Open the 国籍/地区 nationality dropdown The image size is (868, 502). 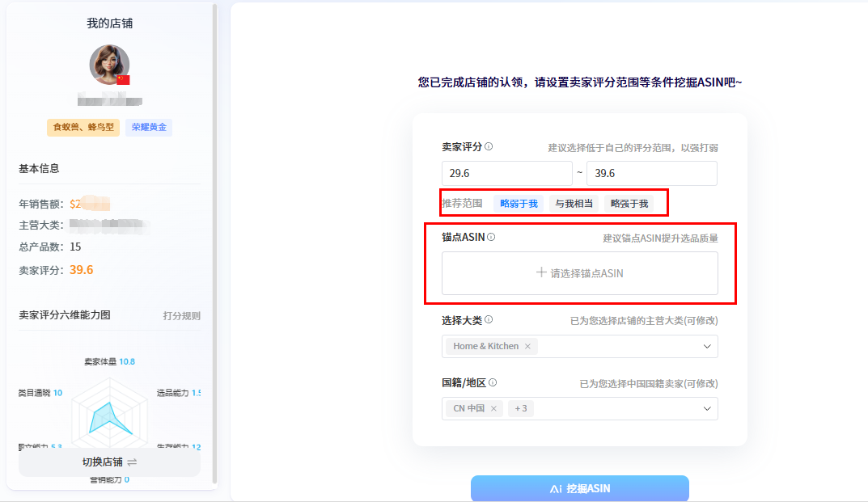point(708,408)
